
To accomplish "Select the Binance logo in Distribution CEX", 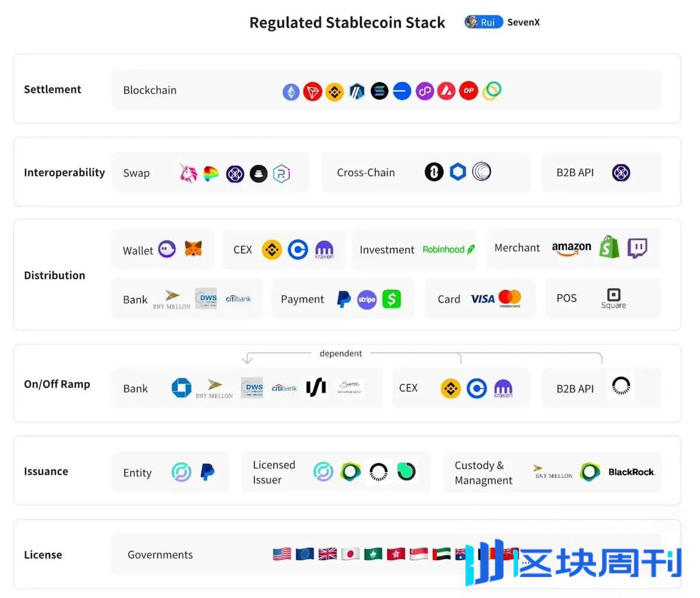I will click(x=272, y=250).
